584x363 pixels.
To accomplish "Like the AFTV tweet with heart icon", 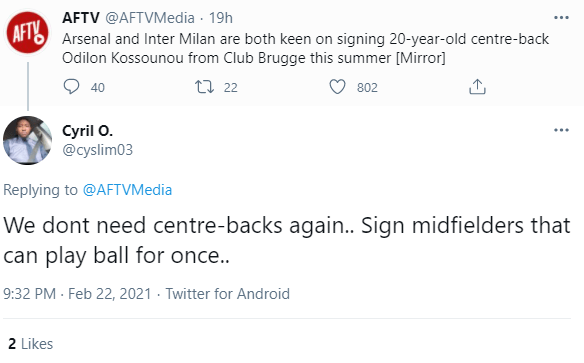I will (x=337, y=87).
